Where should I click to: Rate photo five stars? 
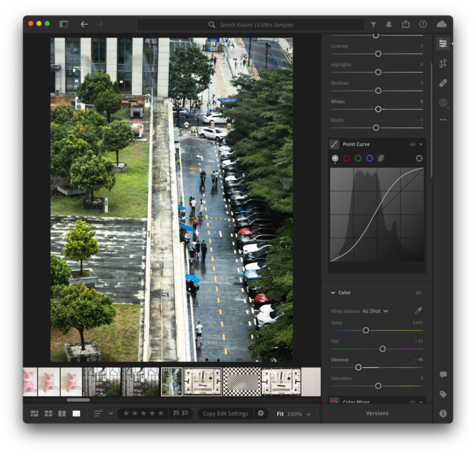coord(161,413)
